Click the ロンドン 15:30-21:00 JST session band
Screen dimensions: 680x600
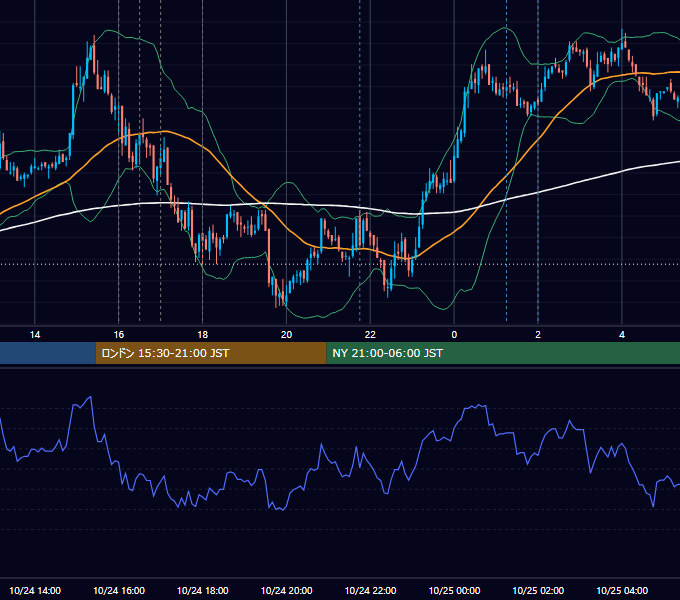coord(211,353)
